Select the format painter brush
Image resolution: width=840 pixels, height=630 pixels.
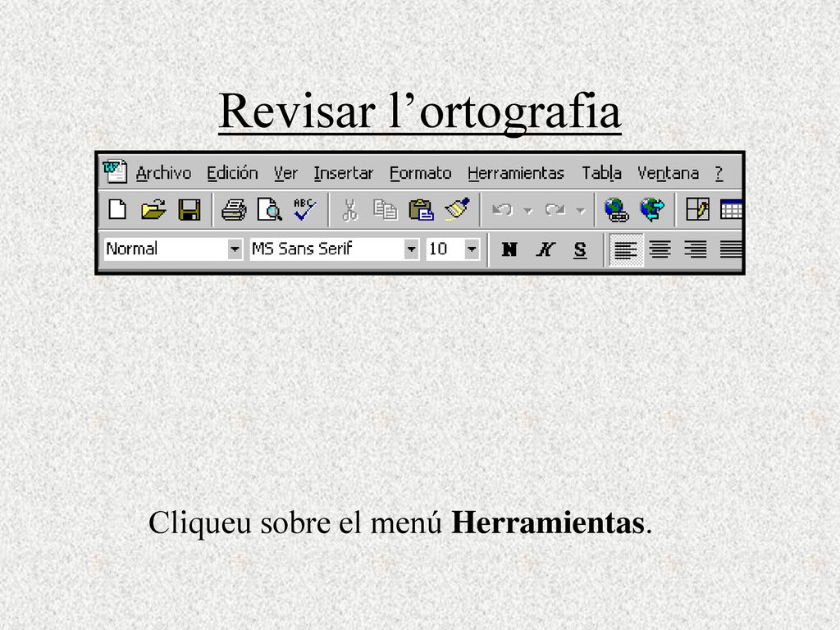click(457, 209)
